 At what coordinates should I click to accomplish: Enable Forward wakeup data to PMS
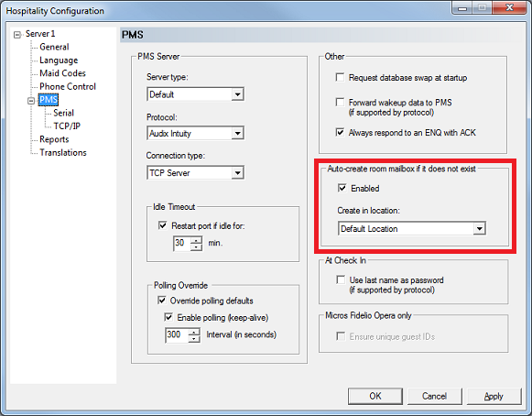[340, 102]
